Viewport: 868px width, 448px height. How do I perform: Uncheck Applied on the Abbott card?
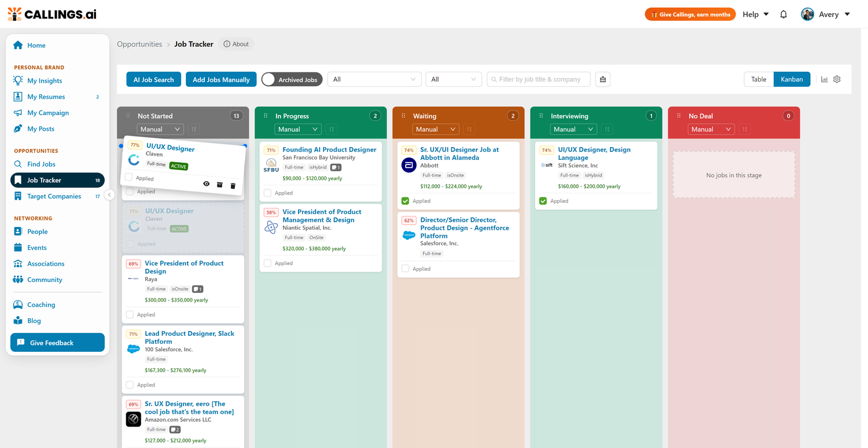[x=405, y=201]
